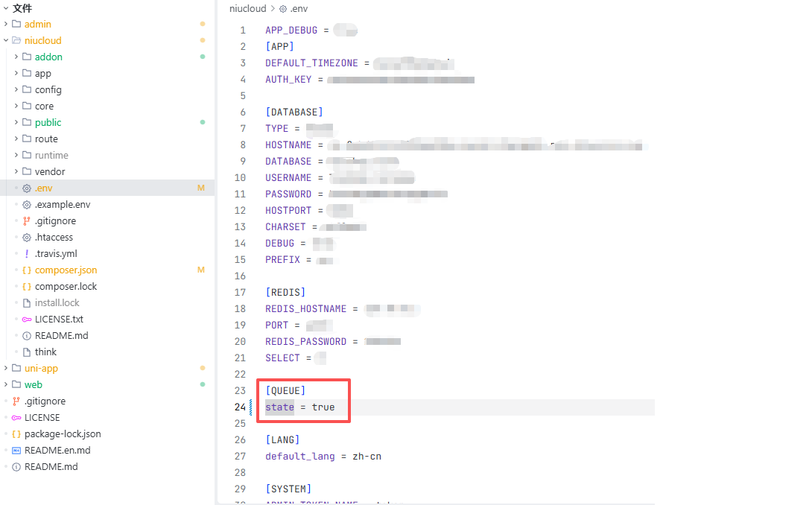Click the braces icon beside package-lock.json

[16, 434]
